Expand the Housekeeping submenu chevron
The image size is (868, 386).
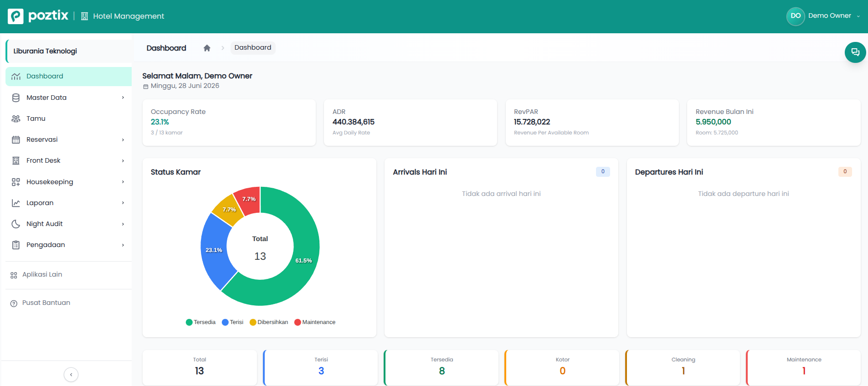pyautogui.click(x=123, y=182)
